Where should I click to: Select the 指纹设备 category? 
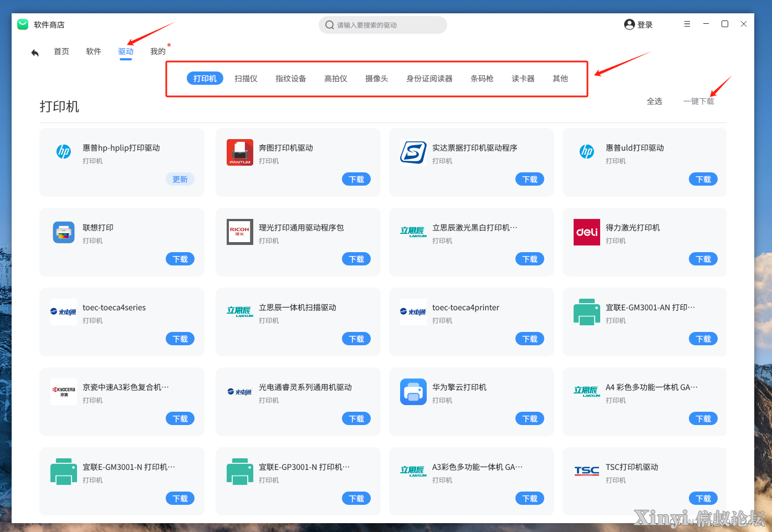click(291, 79)
